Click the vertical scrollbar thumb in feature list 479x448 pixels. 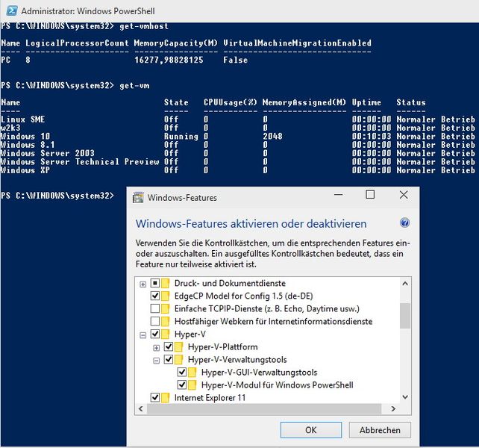point(405,316)
